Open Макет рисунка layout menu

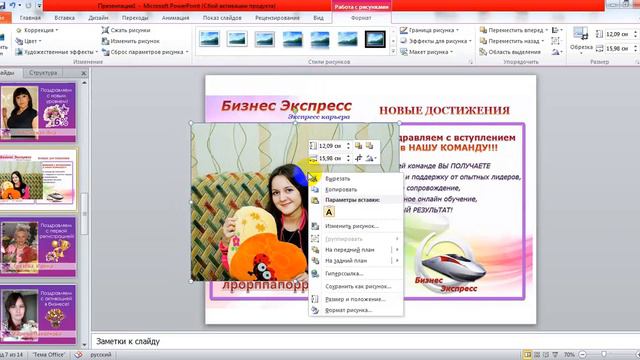pyautogui.click(x=427, y=52)
